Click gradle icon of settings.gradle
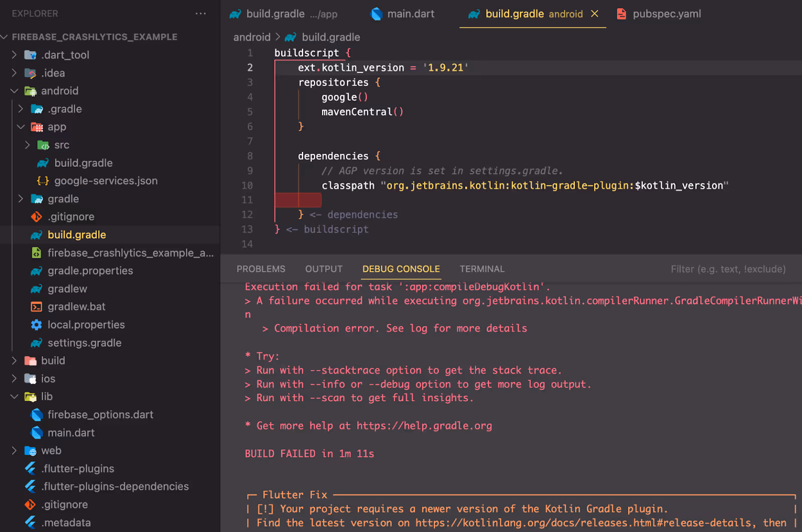Image resolution: width=802 pixels, height=532 pixels. coord(37,343)
